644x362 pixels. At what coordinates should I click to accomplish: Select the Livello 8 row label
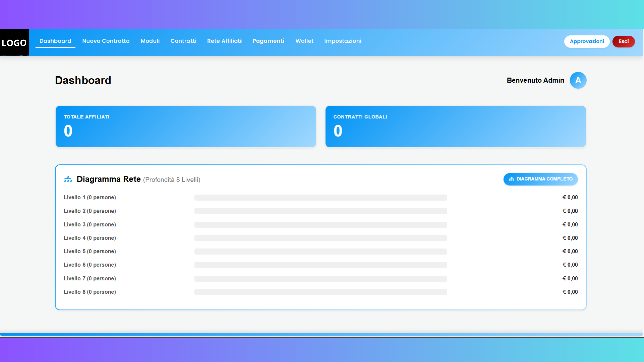coord(90,292)
